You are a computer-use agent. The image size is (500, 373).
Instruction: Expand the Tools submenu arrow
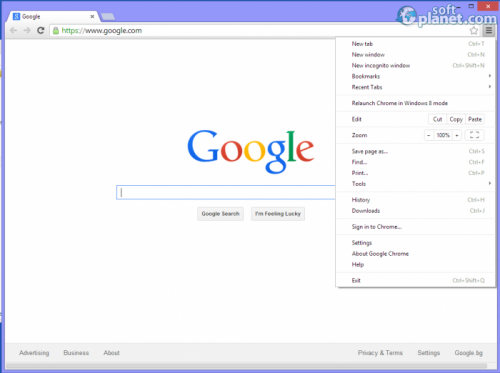[x=490, y=183]
